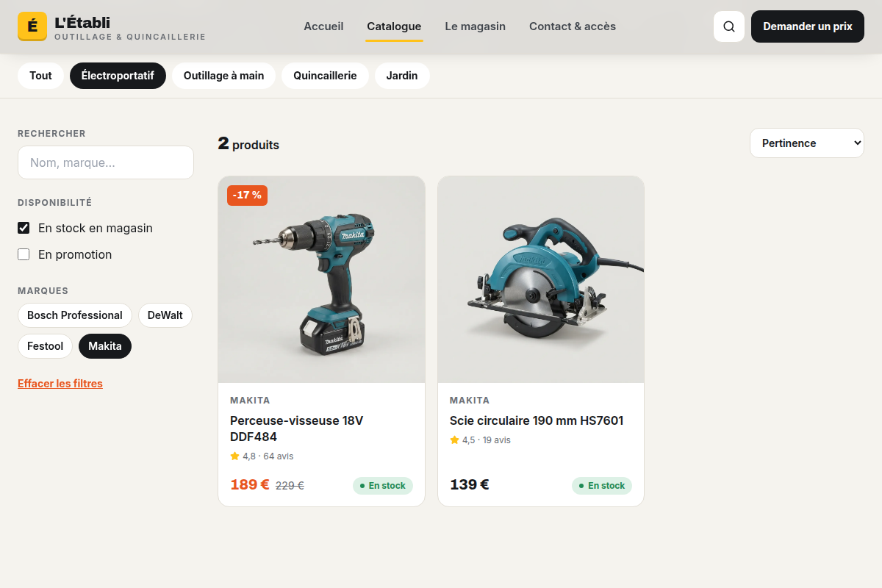Click the yellow L'Établi logo icon
Viewport: 882px width, 588px height.
(x=32, y=26)
